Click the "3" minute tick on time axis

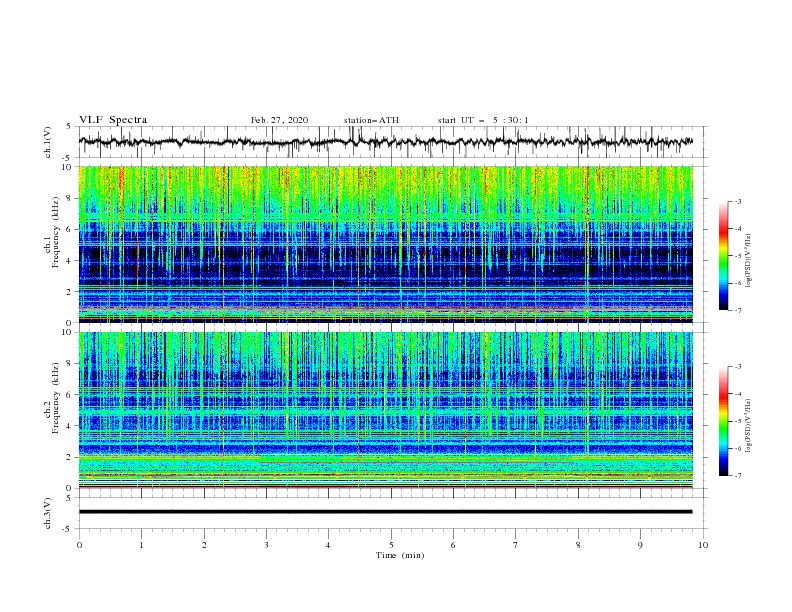pyautogui.click(x=266, y=545)
